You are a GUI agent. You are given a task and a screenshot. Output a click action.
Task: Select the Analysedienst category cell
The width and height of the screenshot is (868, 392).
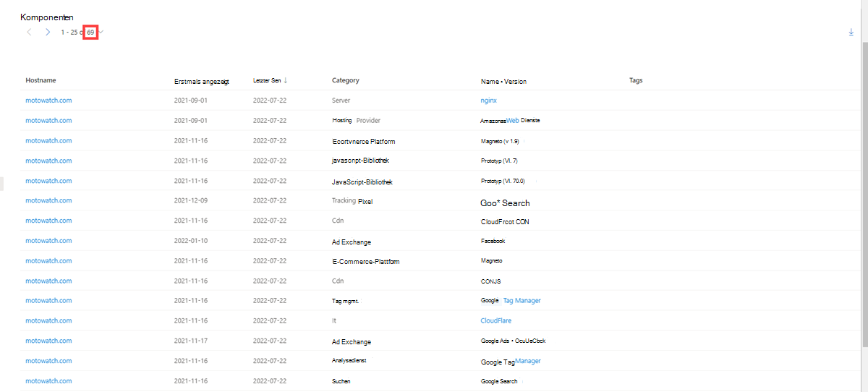[351, 360]
